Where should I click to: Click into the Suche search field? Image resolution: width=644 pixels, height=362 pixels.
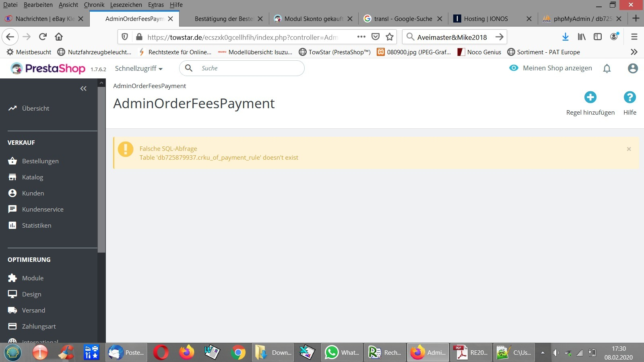(x=242, y=68)
